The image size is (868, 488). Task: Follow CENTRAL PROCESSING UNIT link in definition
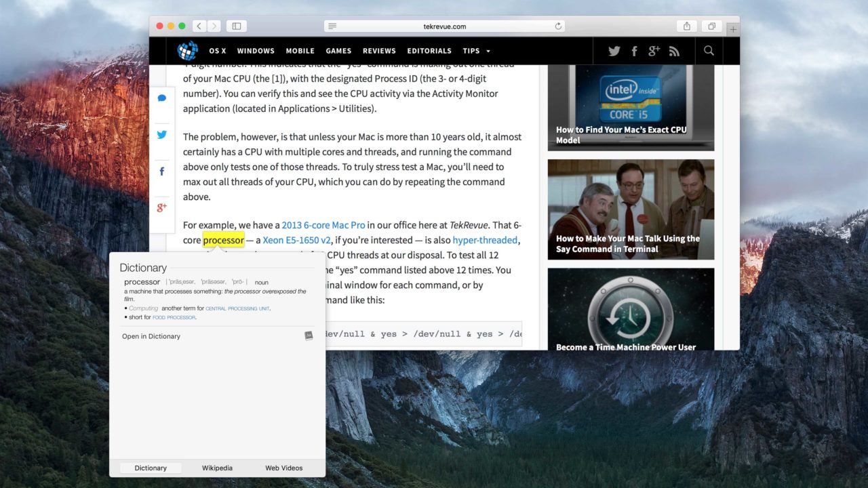[x=237, y=308]
